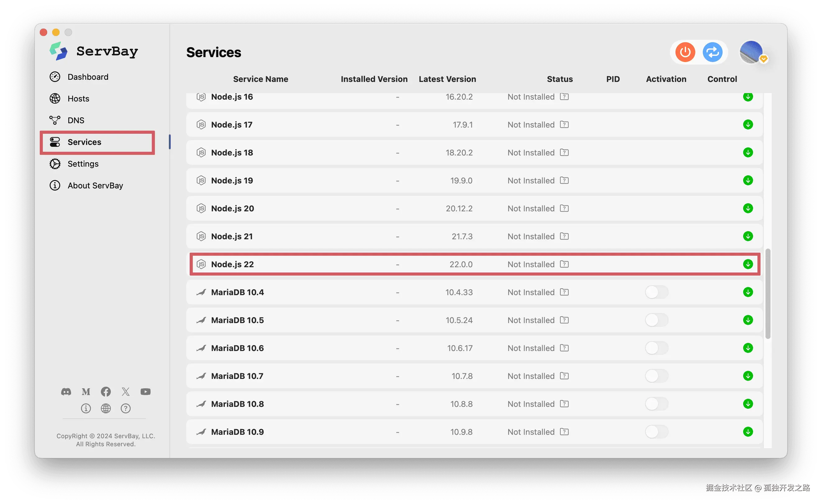Go to Dashboard in sidebar

tap(88, 77)
